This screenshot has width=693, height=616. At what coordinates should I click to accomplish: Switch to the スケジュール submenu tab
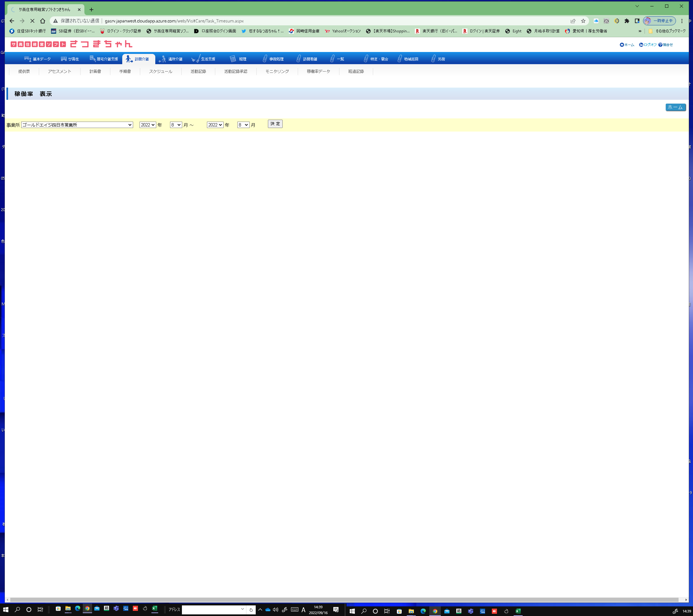click(x=160, y=72)
